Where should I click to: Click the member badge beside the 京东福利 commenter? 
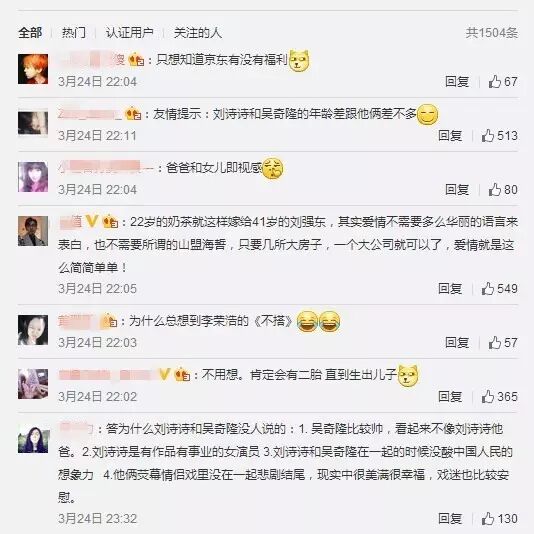click(136, 60)
